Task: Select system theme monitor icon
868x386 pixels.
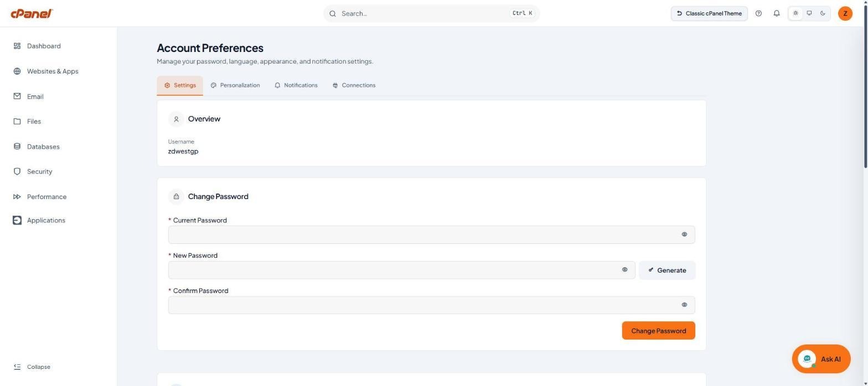Action: click(x=809, y=13)
